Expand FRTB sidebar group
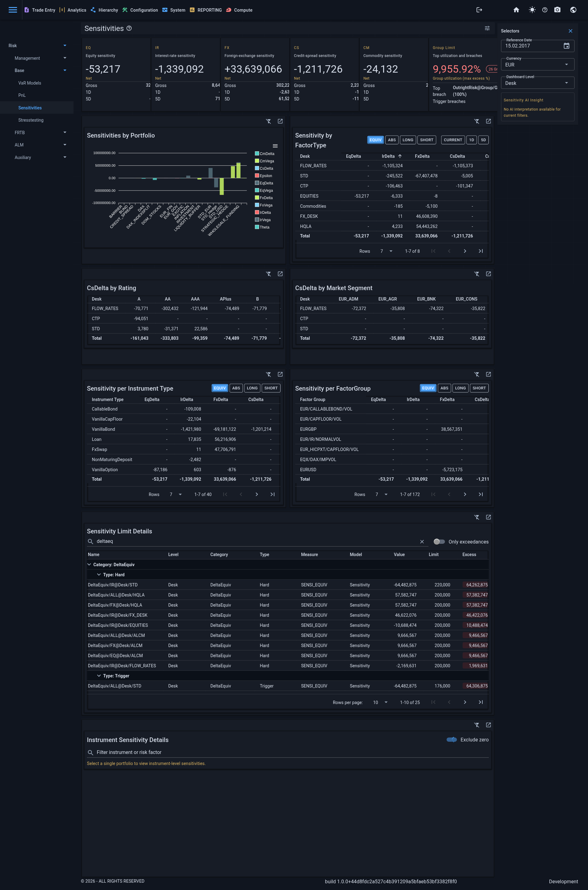Screen dimensions: 588x890 [37, 132]
